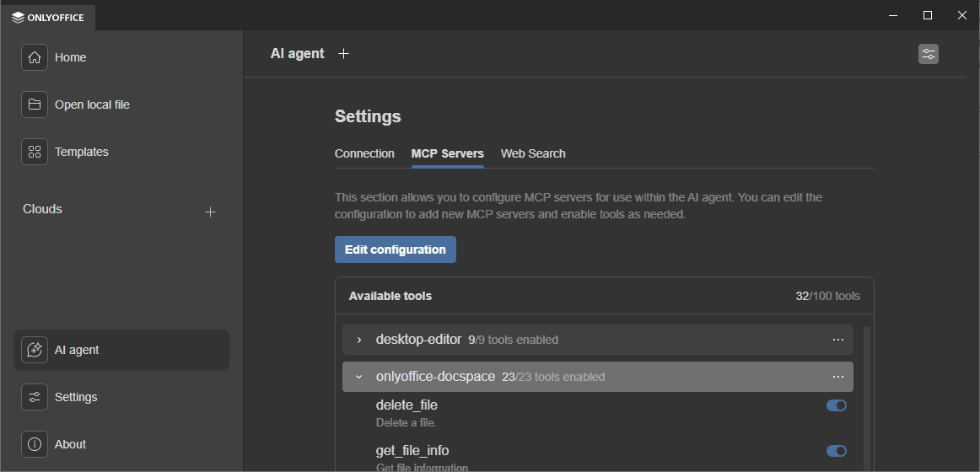Viewport: 980px width, 472px height.
Task: Expand the desktop-editor server tools
Action: (x=359, y=340)
